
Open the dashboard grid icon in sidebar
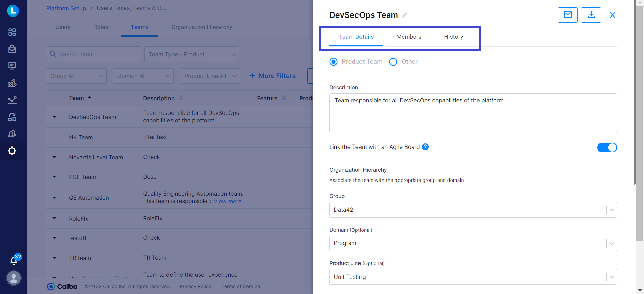pyautogui.click(x=12, y=32)
